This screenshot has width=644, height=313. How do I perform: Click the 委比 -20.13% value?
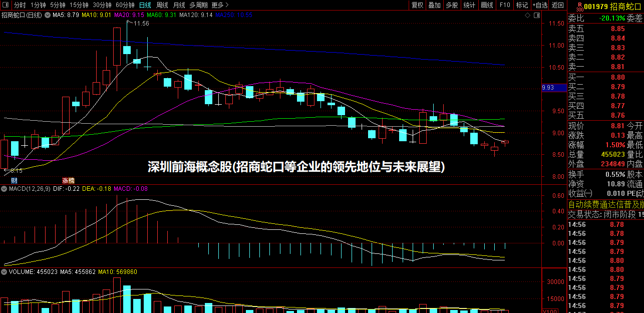click(x=612, y=19)
